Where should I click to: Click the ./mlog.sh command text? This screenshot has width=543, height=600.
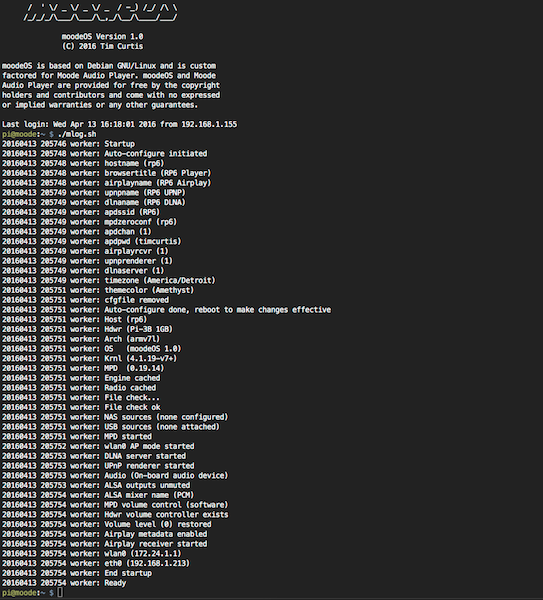point(77,134)
